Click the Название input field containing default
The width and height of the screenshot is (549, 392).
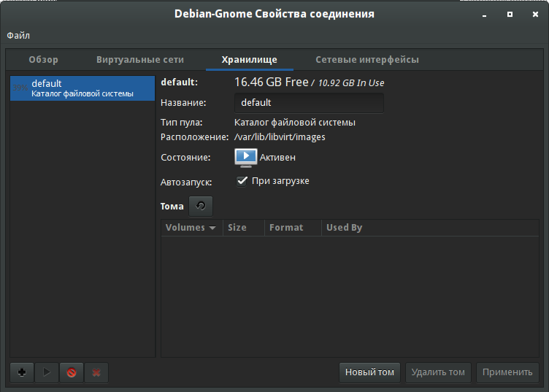(309, 103)
